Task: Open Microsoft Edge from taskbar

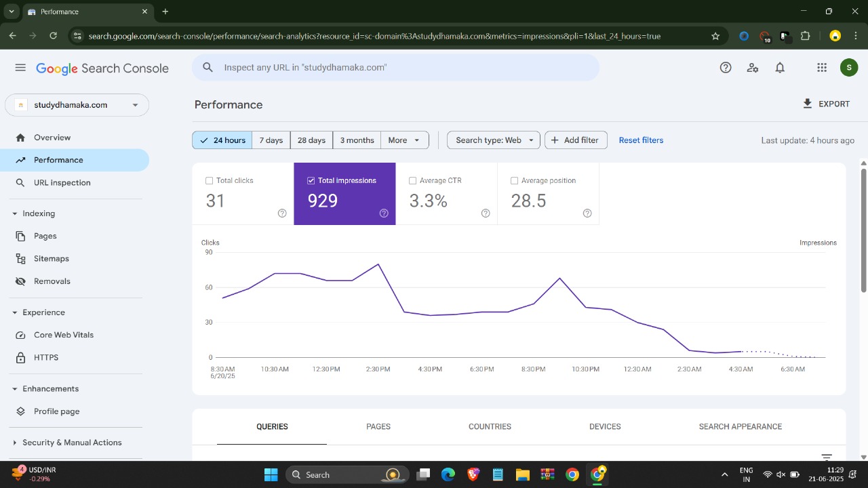Action: click(448, 474)
